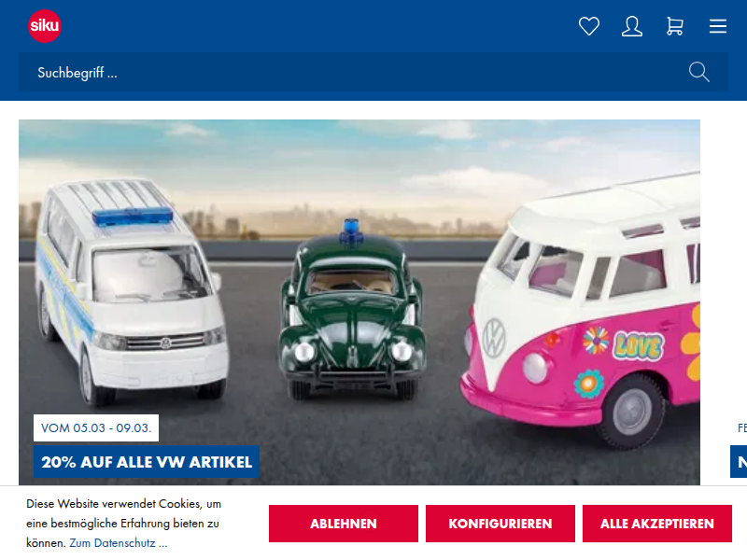The width and height of the screenshot is (747, 560).
Task: Open the Zum Datenschutz link
Action: (x=119, y=543)
